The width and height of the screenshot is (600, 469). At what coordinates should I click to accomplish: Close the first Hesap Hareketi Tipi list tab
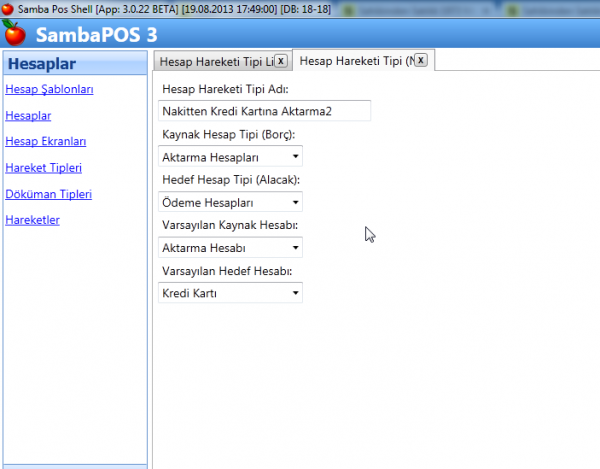(x=280, y=61)
